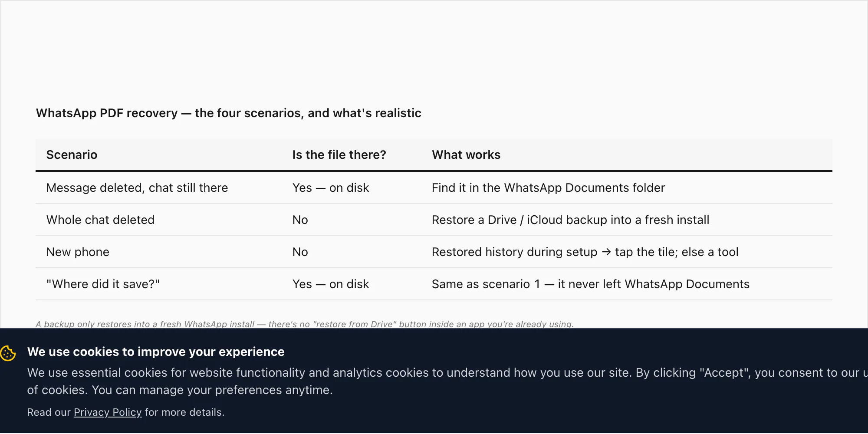Click 'Find it in the WhatsApp Documents folder'

[548, 188]
